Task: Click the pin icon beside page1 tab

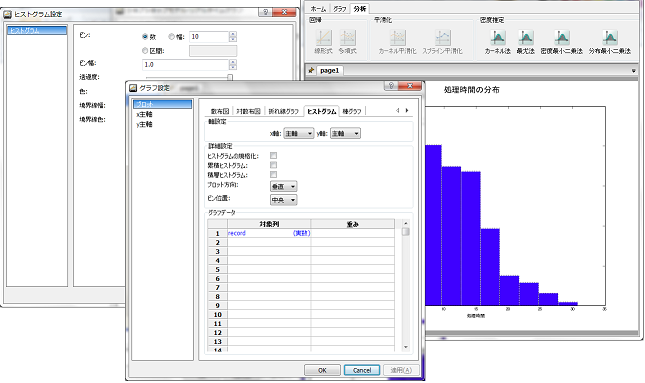Action: coord(311,70)
